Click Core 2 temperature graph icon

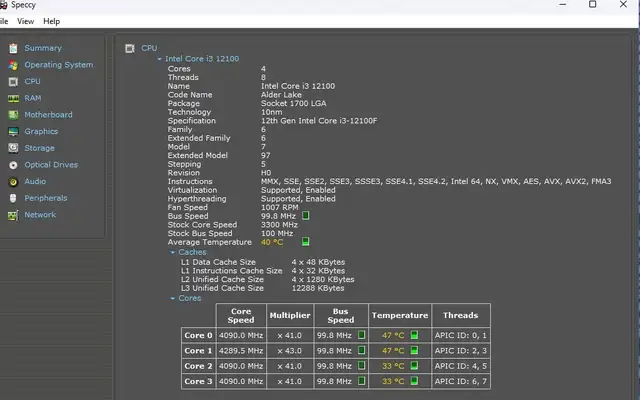[414, 366]
